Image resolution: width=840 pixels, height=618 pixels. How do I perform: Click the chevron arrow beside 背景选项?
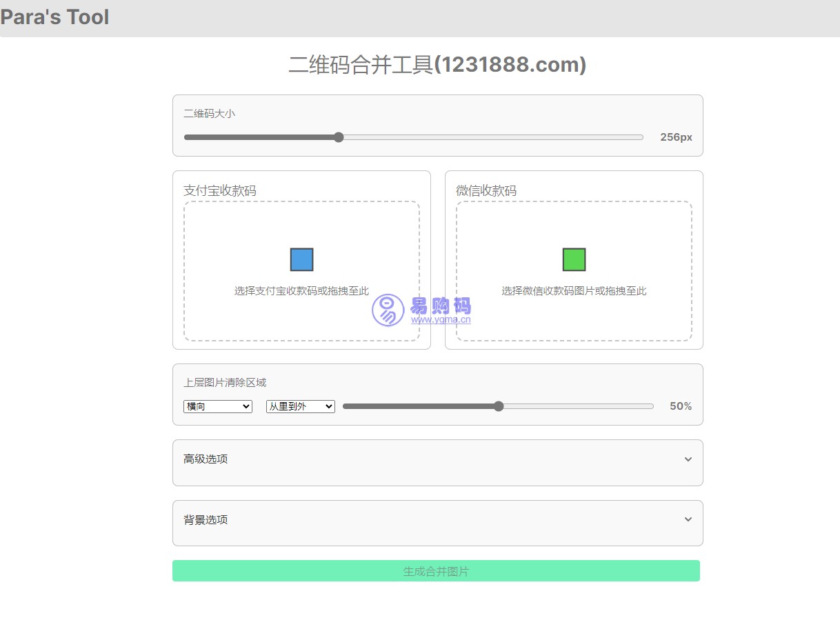tap(688, 519)
